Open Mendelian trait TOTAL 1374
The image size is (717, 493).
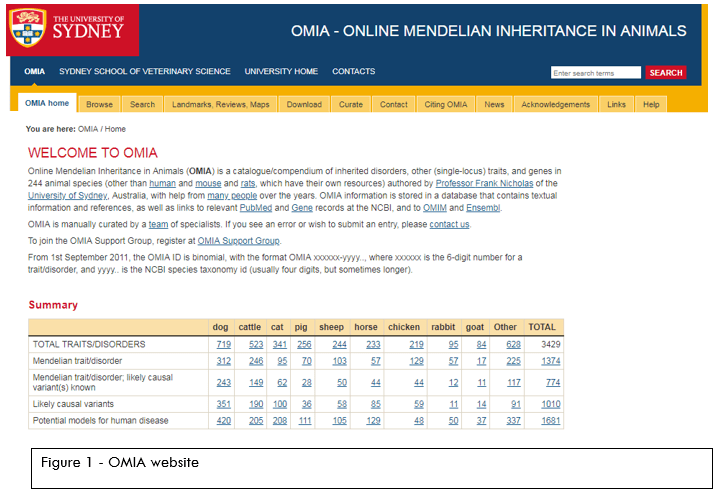coord(551,361)
